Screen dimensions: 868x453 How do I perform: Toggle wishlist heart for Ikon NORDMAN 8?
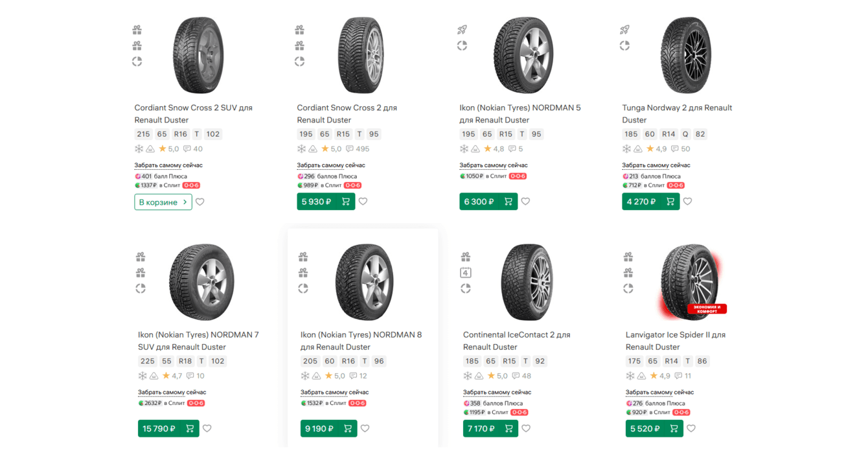[x=365, y=428]
